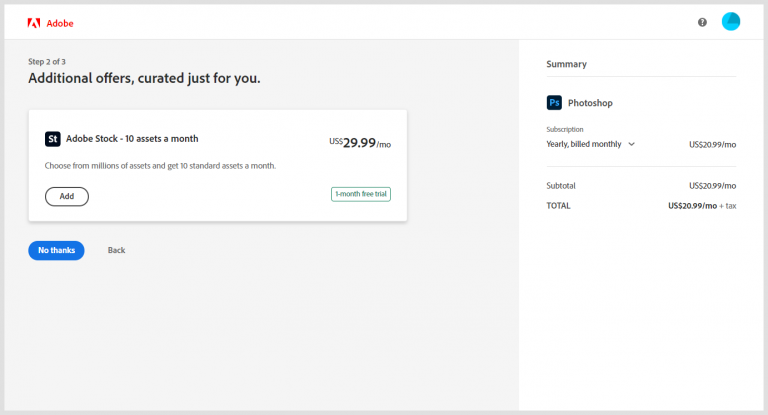
Task: Click the Adobe wordmark in the header
Action: pos(60,23)
